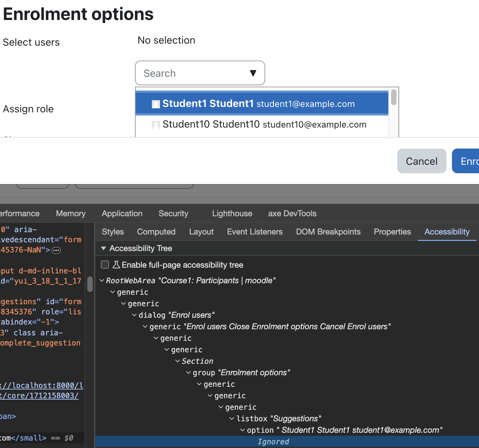The width and height of the screenshot is (479, 448).
Task: Enable full-page accessibility tree checkbox
Action: click(105, 265)
